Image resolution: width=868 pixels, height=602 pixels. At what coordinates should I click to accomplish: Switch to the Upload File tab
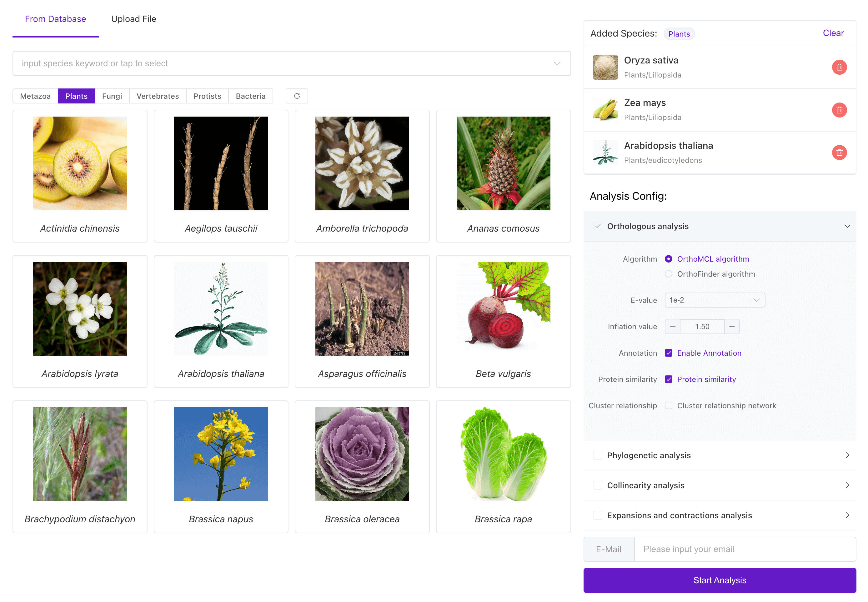point(133,19)
